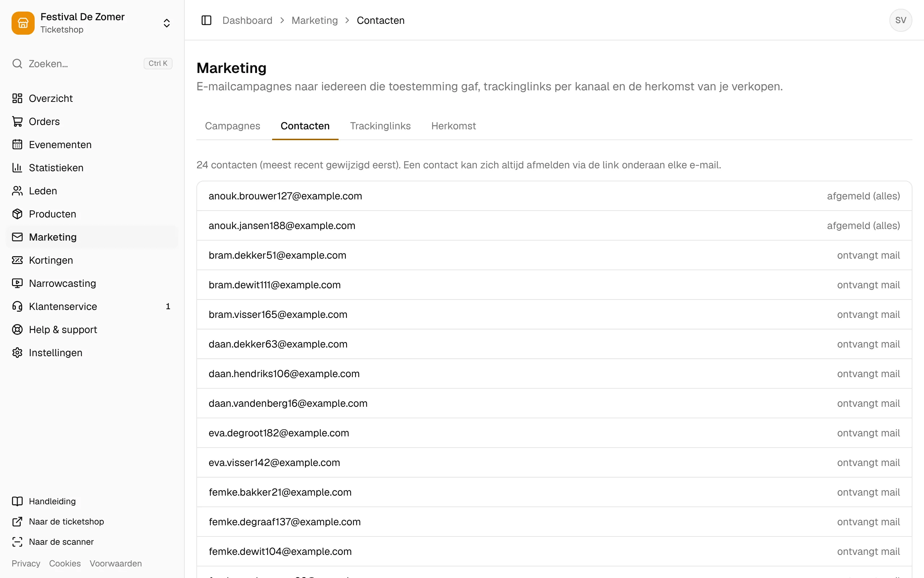The width and height of the screenshot is (924, 578).
Task: Click the Handleiding book icon
Action: pos(17,501)
